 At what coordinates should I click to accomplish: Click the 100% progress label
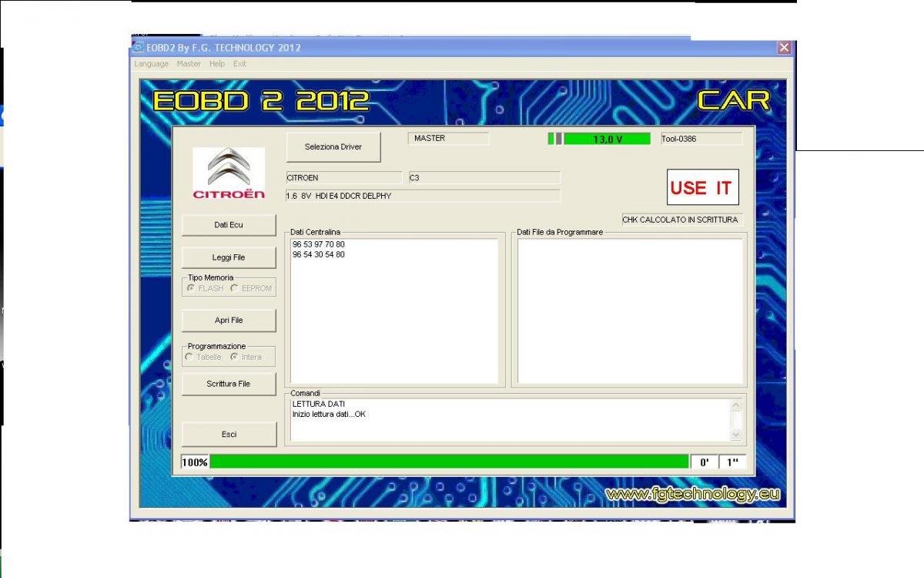tap(195, 462)
